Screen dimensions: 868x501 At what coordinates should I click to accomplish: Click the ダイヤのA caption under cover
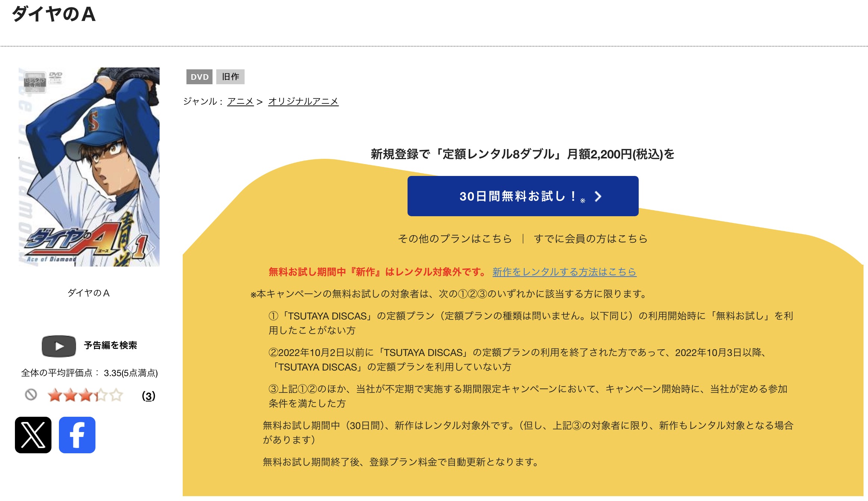[89, 293]
